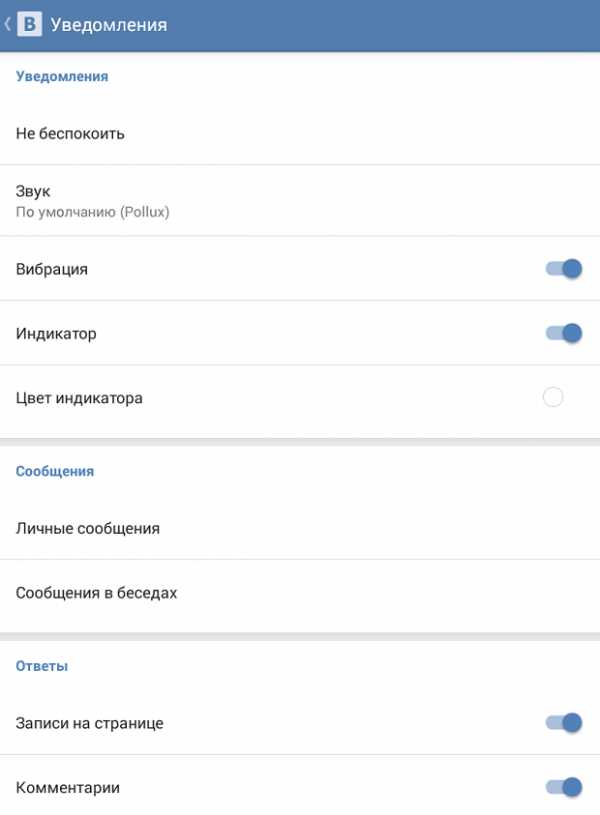The width and height of the screenshot is (600, 815).
Task: Click the back arrow chevron
Action: click(8, 24)
